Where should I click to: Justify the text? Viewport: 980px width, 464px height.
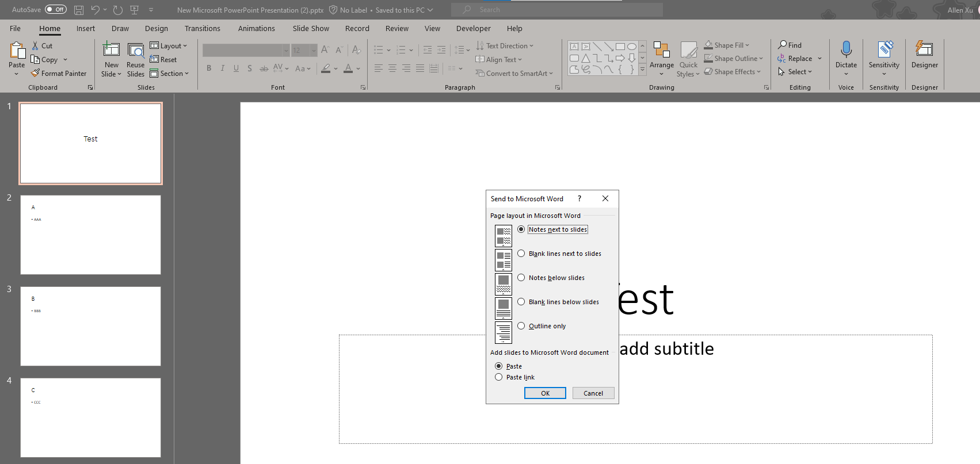point(420,68)
